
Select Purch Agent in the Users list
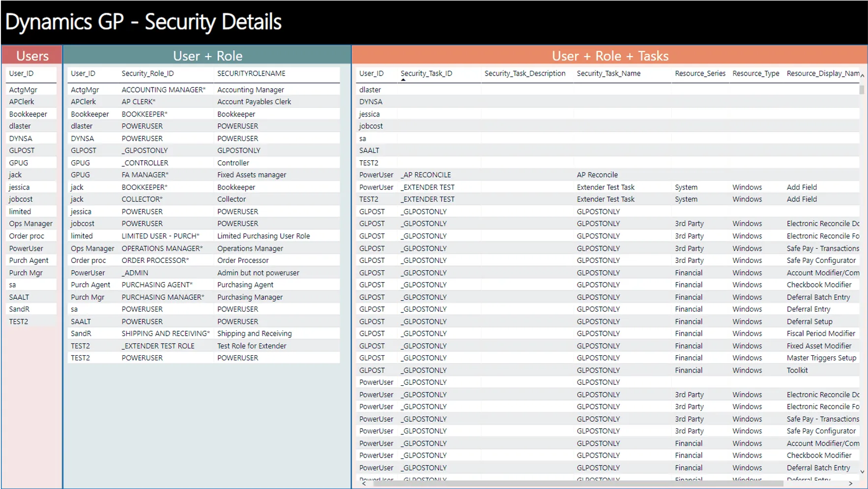pyautogui.click(x=29, y=260)
